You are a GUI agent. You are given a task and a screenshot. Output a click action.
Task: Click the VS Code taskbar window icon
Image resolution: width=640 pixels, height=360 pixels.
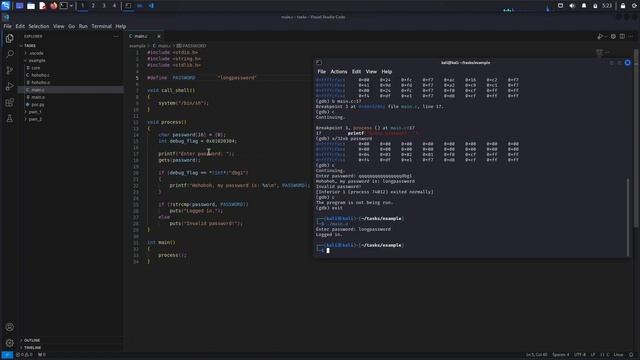tap(151, 6)
